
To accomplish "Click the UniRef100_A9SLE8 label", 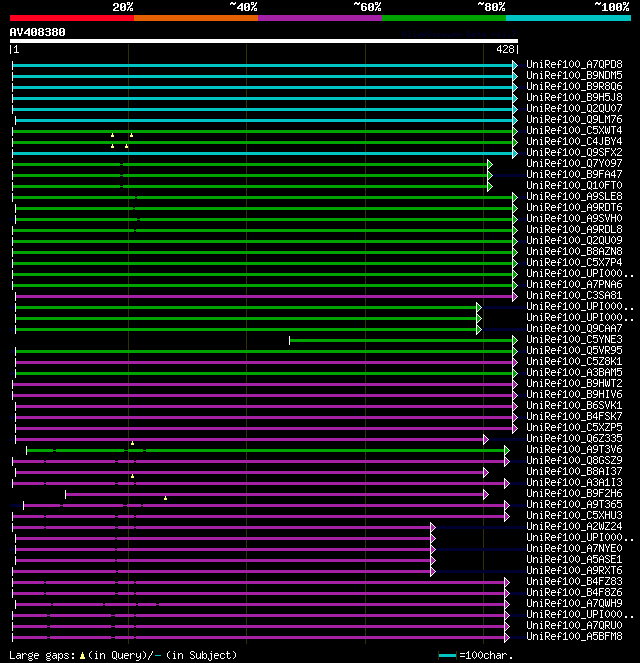I will tap(574, 197).
